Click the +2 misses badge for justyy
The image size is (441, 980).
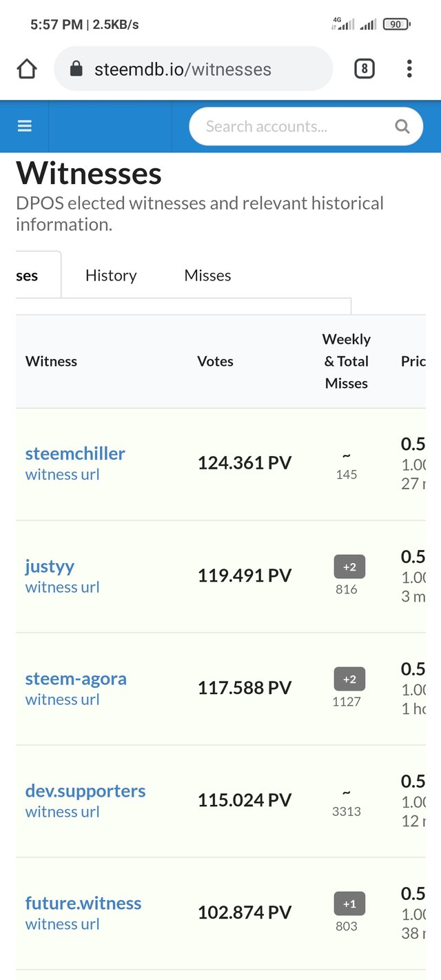(349, 567)
